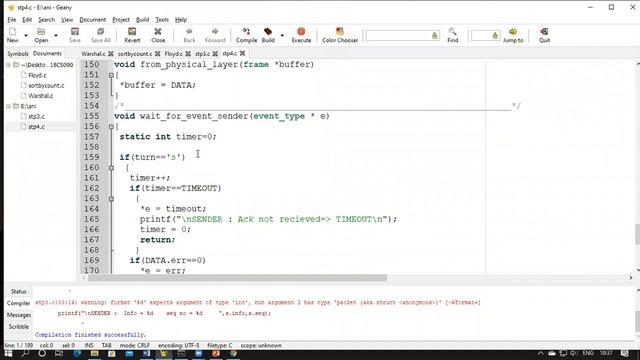Open the Project menu
The height and width of the screenshot is (360, 640).
coord(121,20)
